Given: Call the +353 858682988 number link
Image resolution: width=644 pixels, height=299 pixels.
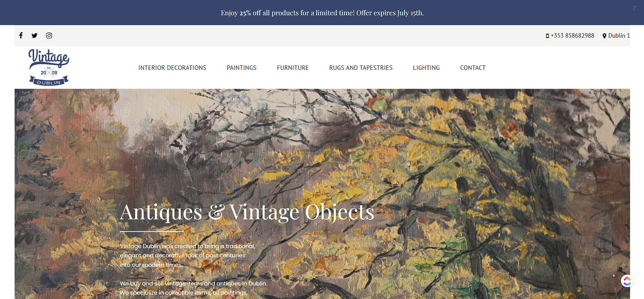Looking at the screenshot, I should point(572,36).
